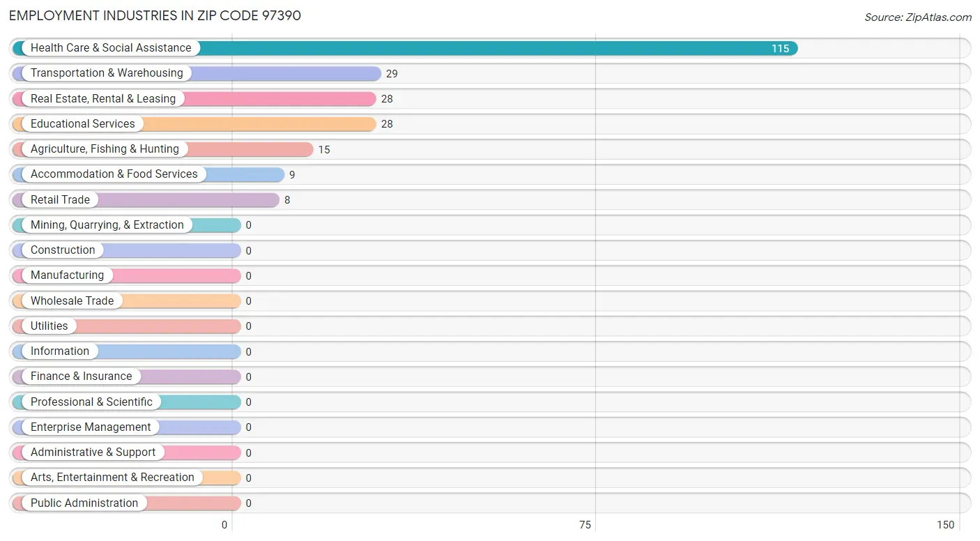Click the value 28 beside Educational Services bar
The image size is (980, 541).
coord(387,124)
